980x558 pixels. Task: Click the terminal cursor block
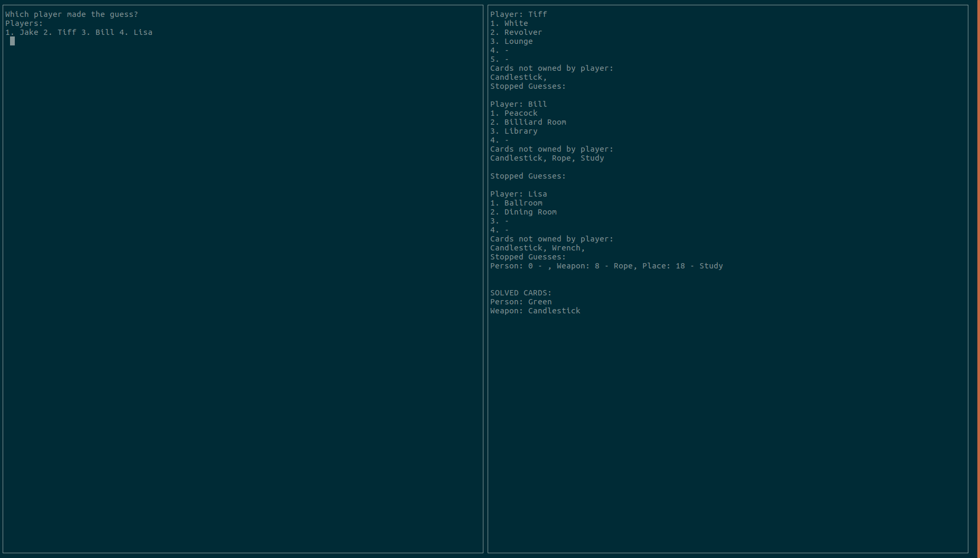[x=12, y=41]
